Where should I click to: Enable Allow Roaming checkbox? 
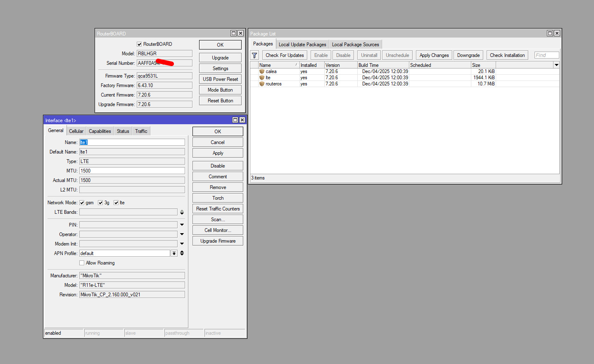[82, 263]
